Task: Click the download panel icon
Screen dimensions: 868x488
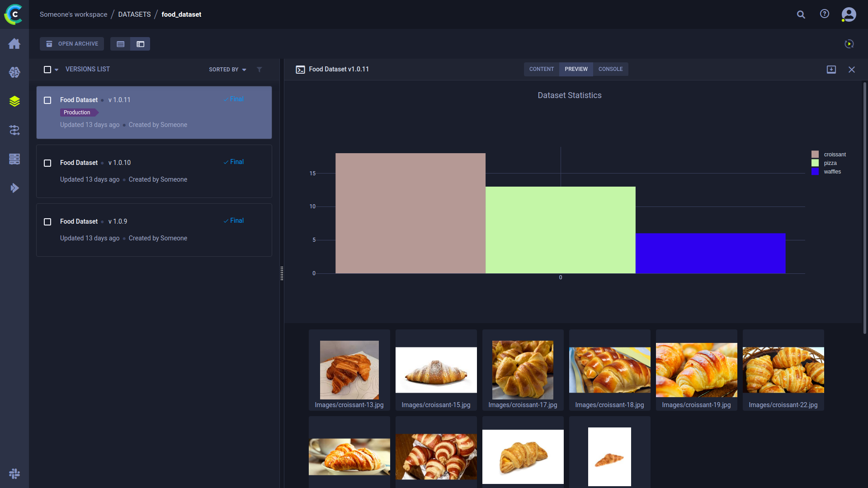Action: [x=831, y=70]
